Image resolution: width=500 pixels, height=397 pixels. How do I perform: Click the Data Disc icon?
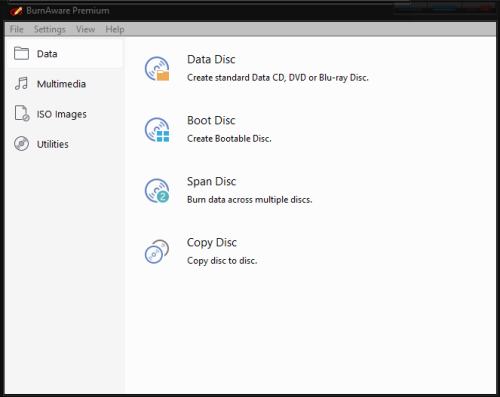point(157,69)
